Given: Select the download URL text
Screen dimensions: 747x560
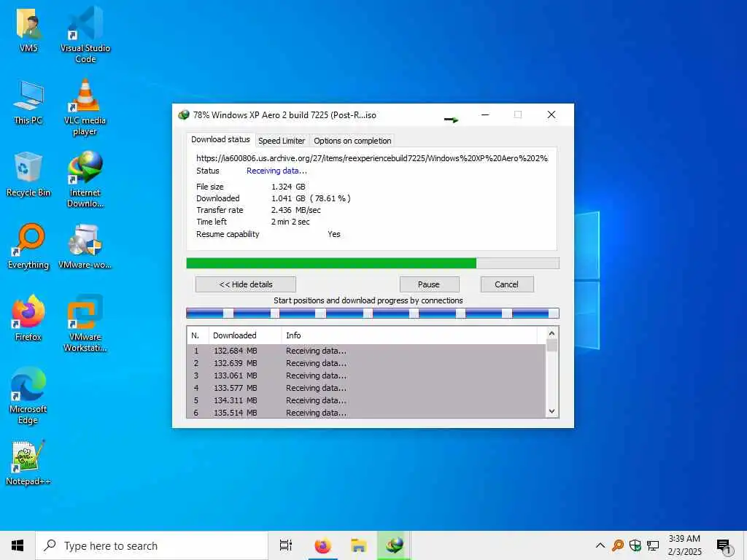Looking at the screenshot, I should [x=372, y=158].
